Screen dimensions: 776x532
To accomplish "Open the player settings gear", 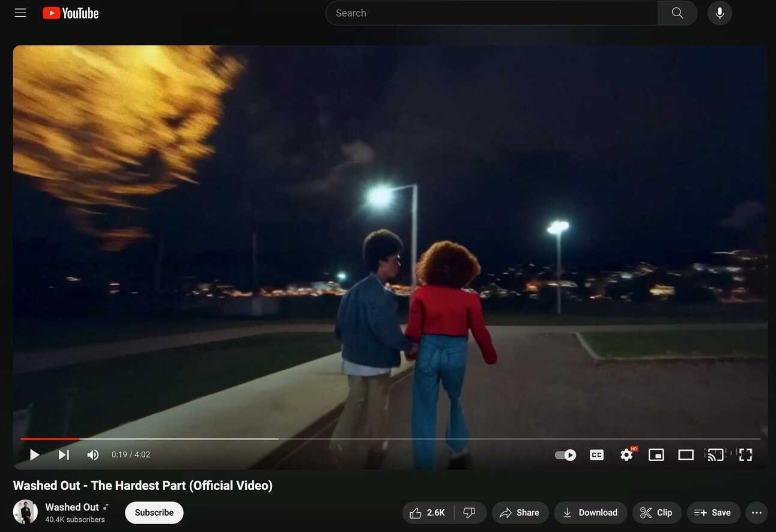I will [626, 455].
